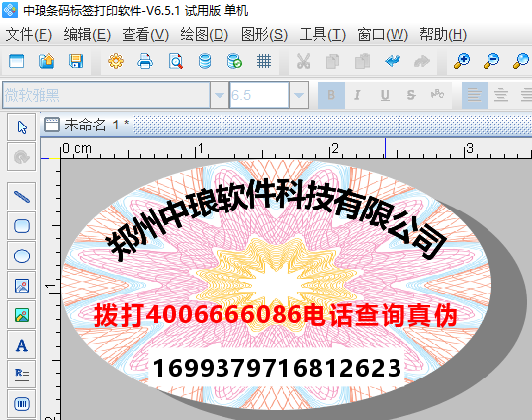Image resolution: width=532 pixels, height=420 pixels.
Task: Open document settings gear icon
Action: [x=116, y=61]
